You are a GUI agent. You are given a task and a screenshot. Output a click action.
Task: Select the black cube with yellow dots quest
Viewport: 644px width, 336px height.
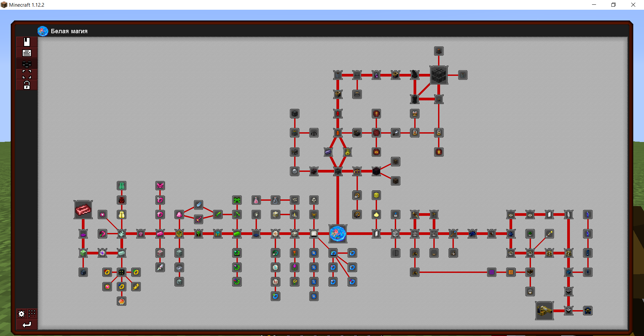(121, 272)
